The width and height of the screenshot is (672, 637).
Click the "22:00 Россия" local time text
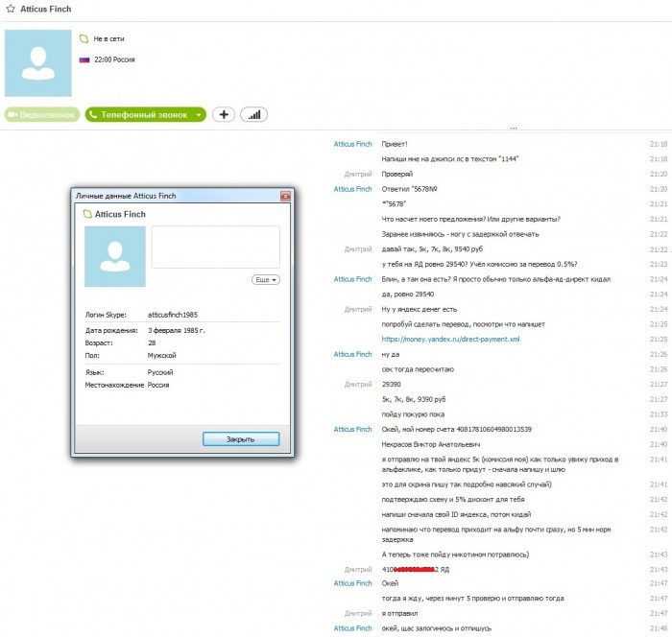[114, 59]
